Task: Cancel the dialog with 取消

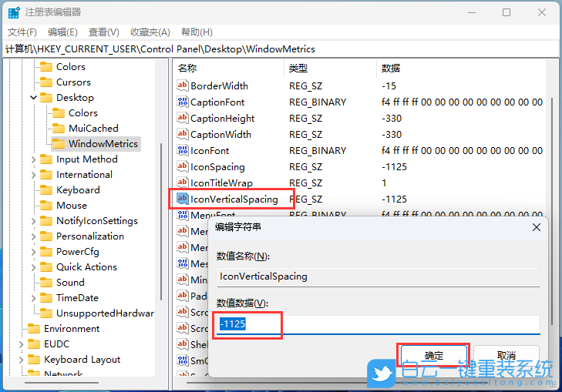Action: pyautogui.click(x=506, y=355)
